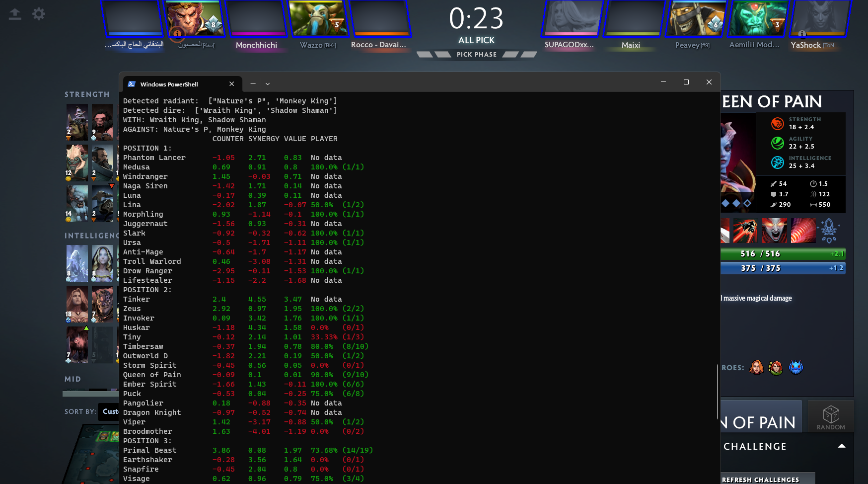Click the attack damage 54 stat

tap(779, 184)
